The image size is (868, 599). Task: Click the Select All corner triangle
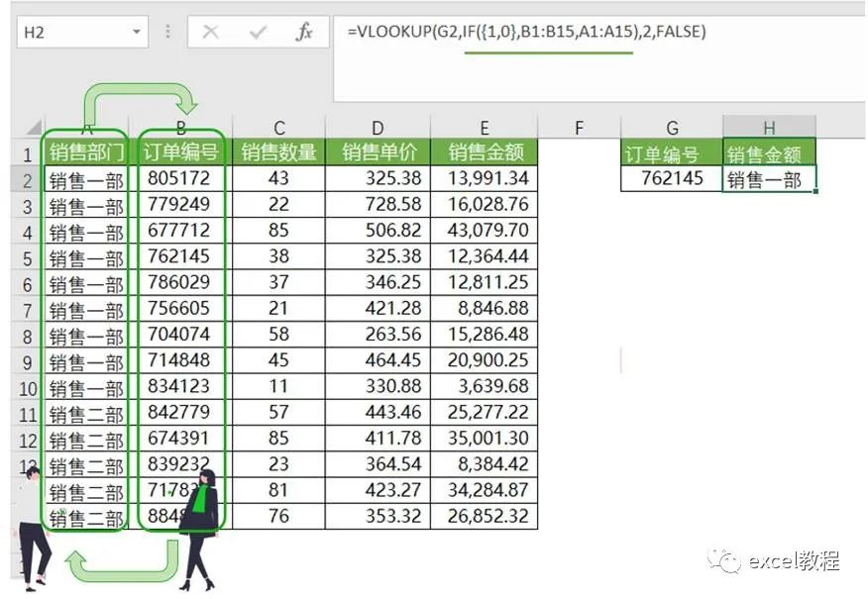(x=35, y=128)
